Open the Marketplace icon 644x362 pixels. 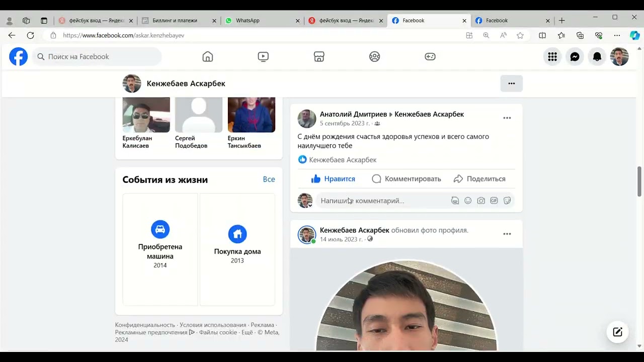tap(319, 57)
